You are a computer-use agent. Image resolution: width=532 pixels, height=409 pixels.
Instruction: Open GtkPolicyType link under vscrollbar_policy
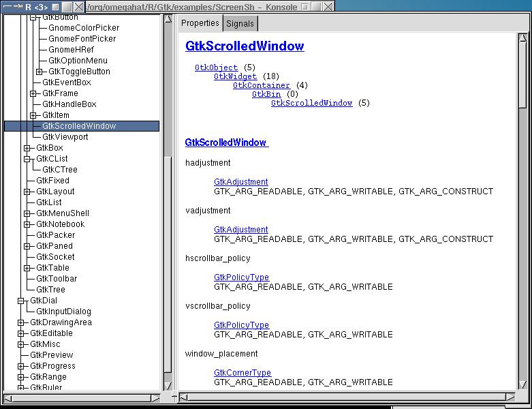[x=241, y=325]
